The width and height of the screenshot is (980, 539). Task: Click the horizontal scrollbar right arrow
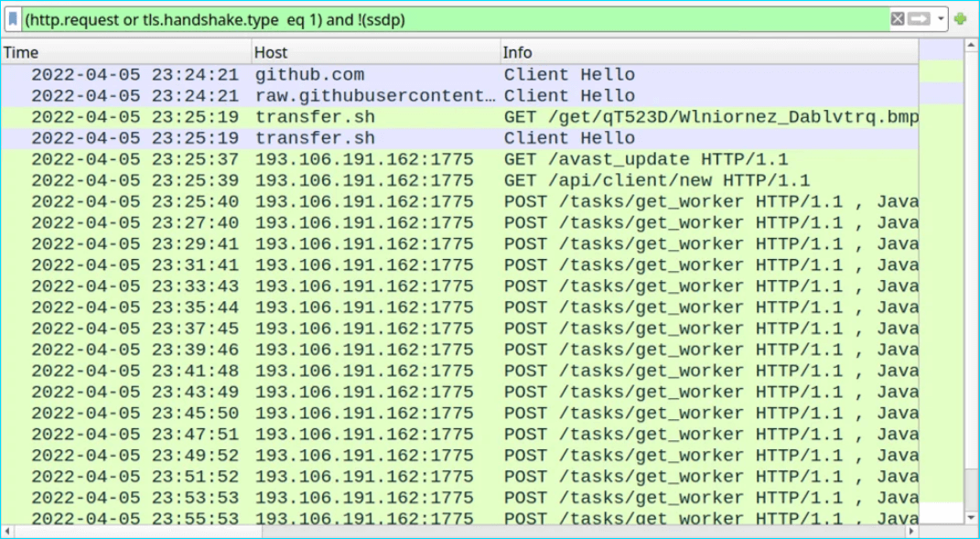pos(911,532)
